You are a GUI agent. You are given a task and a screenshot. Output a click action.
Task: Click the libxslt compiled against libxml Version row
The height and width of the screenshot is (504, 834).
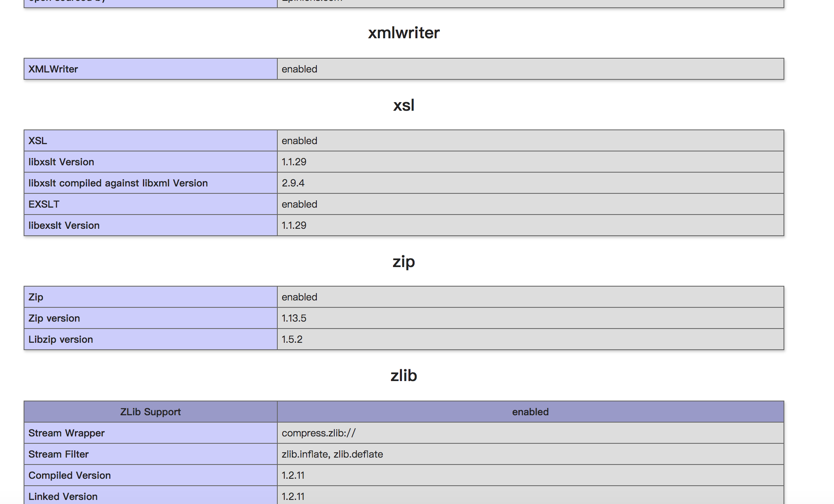[117, 183]
